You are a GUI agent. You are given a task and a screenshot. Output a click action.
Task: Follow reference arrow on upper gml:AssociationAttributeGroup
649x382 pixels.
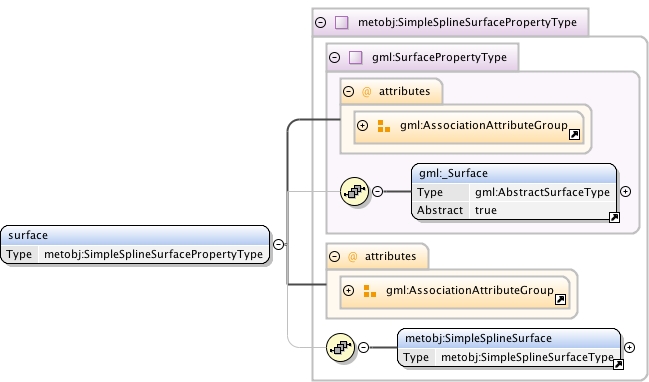point(574,134)
